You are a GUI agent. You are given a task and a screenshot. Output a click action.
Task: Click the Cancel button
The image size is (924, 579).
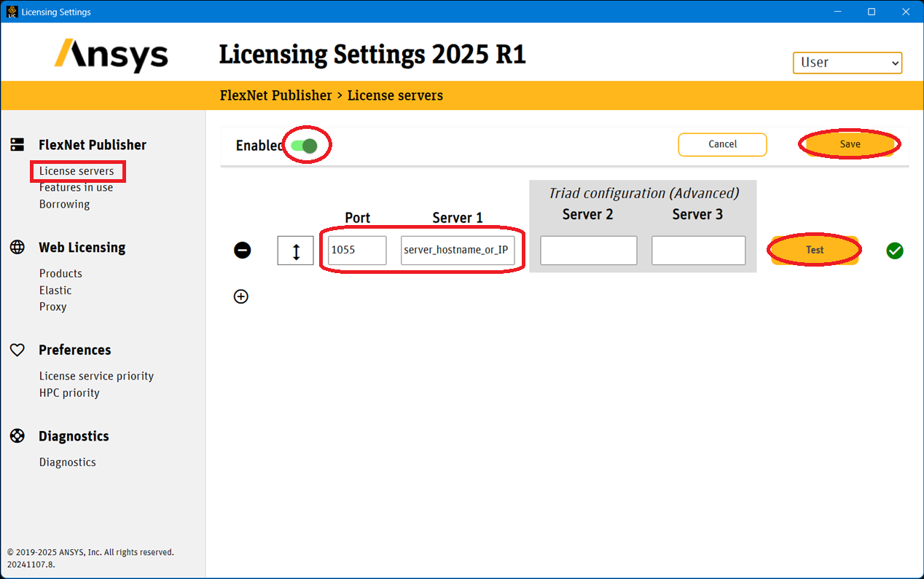click(x=722, y=144)
